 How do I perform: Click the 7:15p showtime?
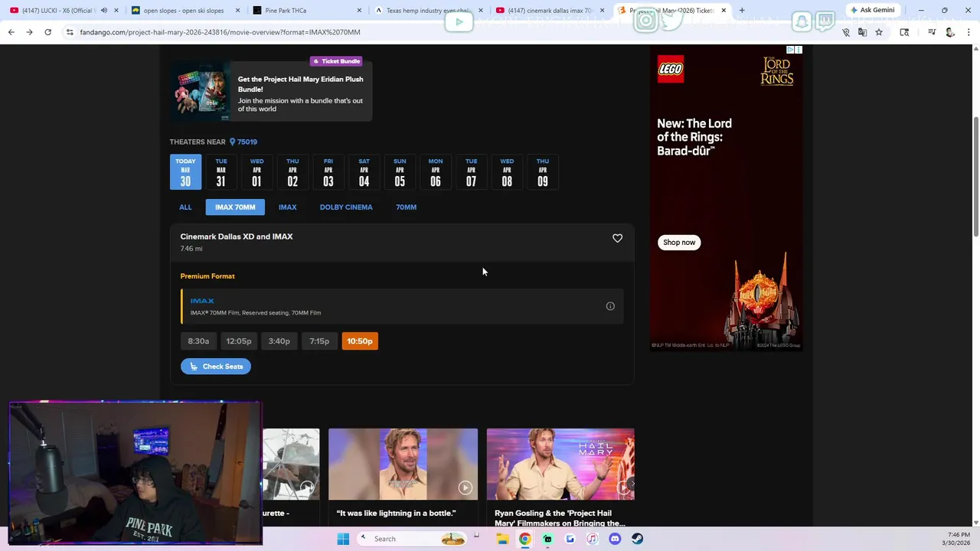pos(319,341)
